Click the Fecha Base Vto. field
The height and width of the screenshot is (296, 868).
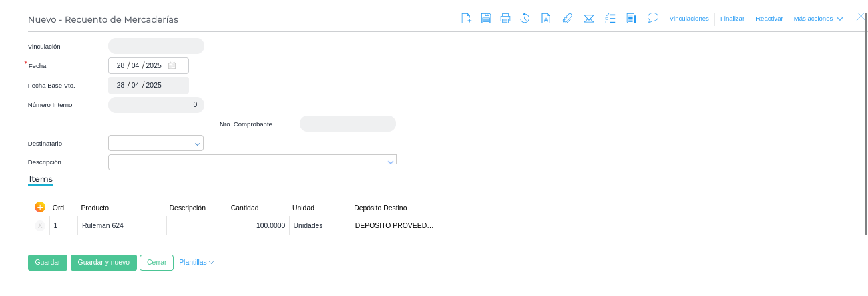point(148,85)
